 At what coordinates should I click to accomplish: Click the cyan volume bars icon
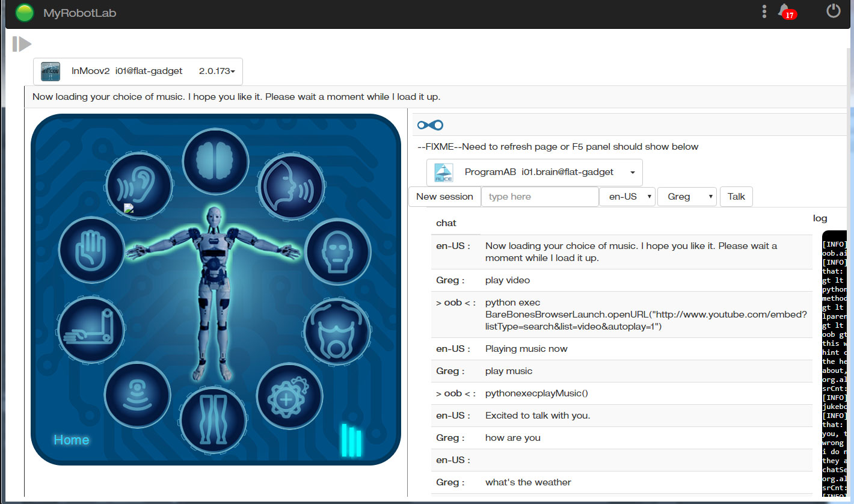coord(351,440)
